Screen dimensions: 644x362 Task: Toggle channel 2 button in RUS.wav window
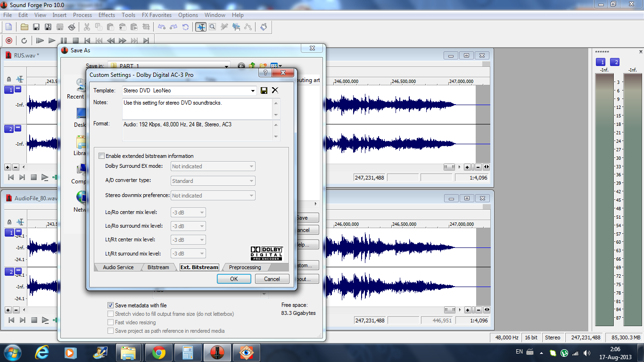click(x=9, y=129)
